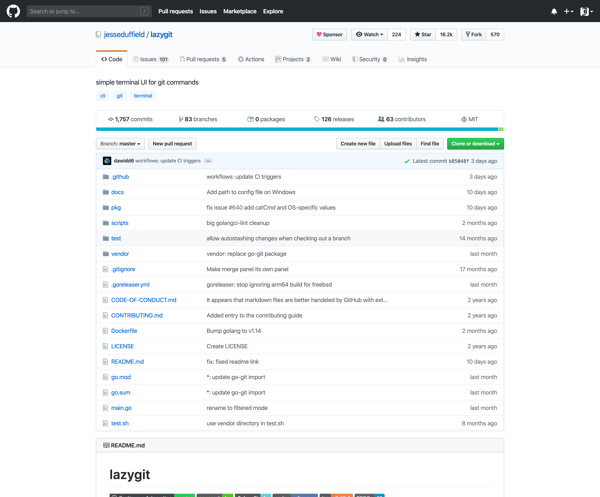600x497 pixels.
Task: Open the .github folder
Action: click(120, 177)
